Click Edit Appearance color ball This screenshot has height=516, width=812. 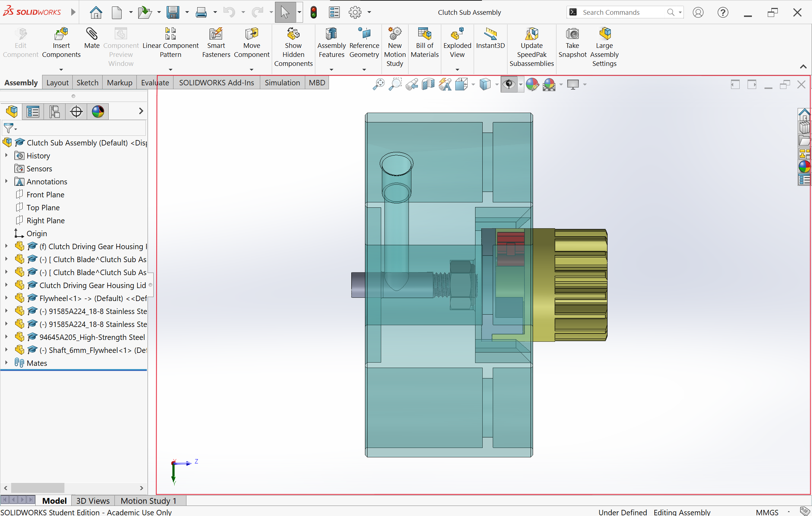(532, 84)
